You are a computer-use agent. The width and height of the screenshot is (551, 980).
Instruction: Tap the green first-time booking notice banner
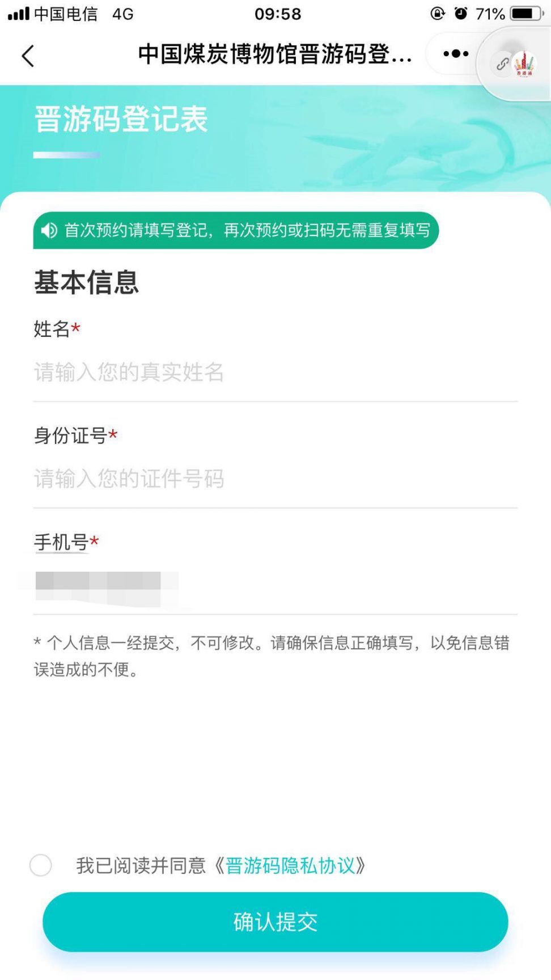[236, 230]
